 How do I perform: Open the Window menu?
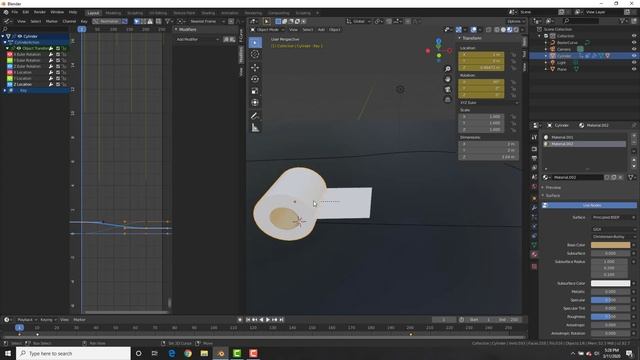(x=57, y=12)
